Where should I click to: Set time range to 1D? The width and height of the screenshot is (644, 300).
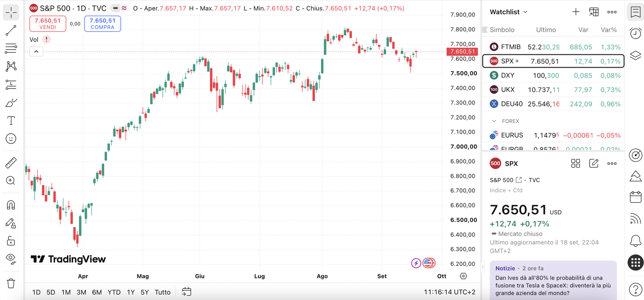click(36, 292)
